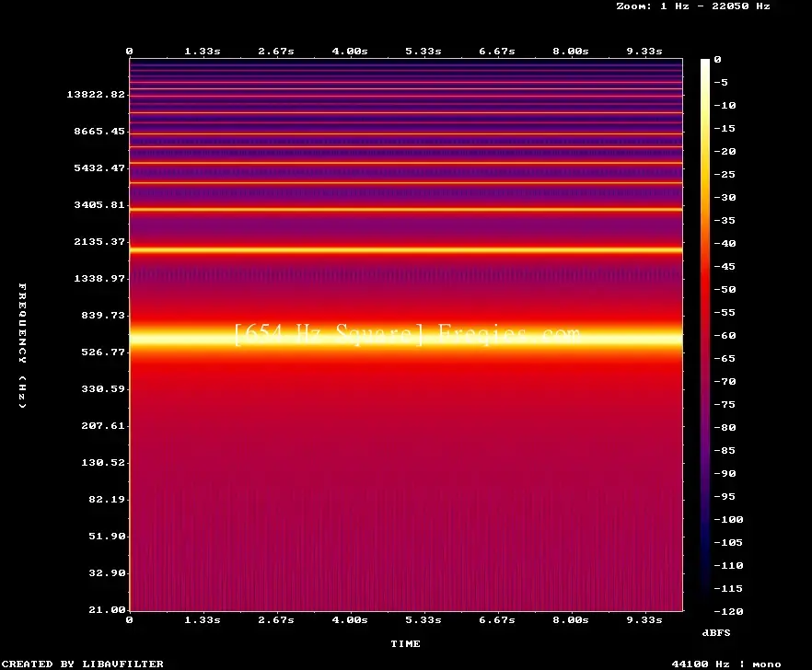Select 4.00s on the top time axis

click(350, 52)
